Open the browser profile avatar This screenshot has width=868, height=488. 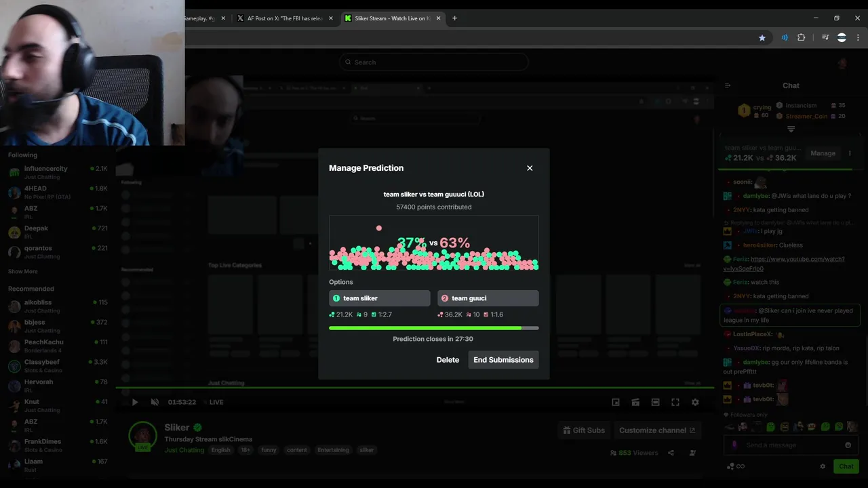pos(842,38)
